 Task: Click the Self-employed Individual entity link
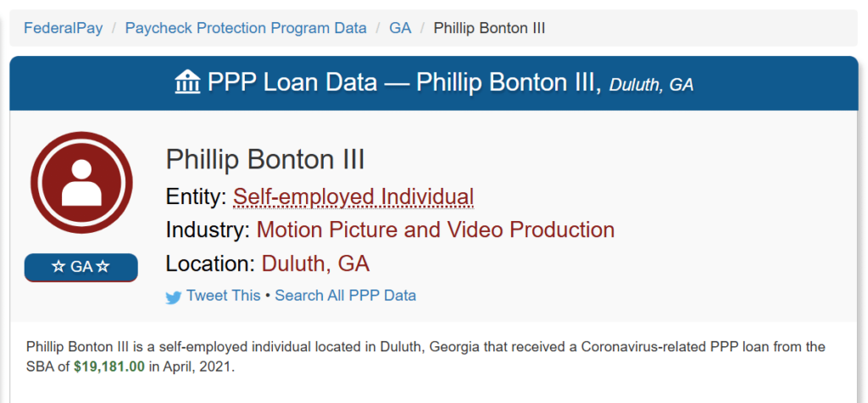[x=353, y=196]
